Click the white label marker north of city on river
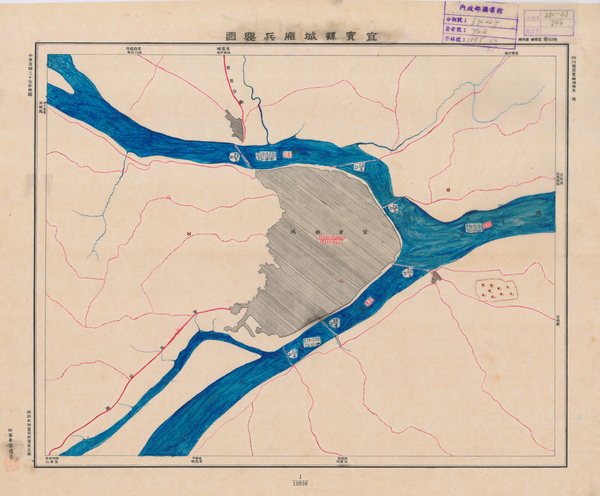The image size is (600, 496). pos(267,156)
